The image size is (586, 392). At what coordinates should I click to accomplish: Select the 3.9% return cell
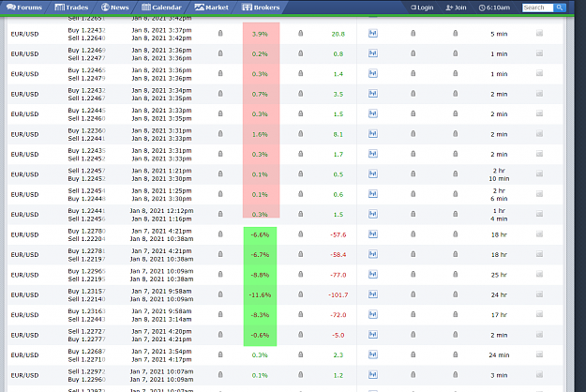click(x=260, y=34)
